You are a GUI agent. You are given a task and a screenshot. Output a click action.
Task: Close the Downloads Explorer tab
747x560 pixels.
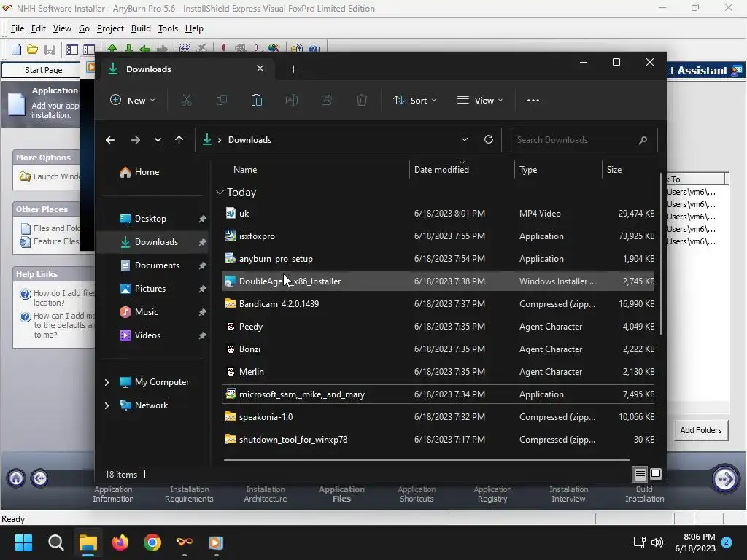pyautogui.click(x=260, y=69)
